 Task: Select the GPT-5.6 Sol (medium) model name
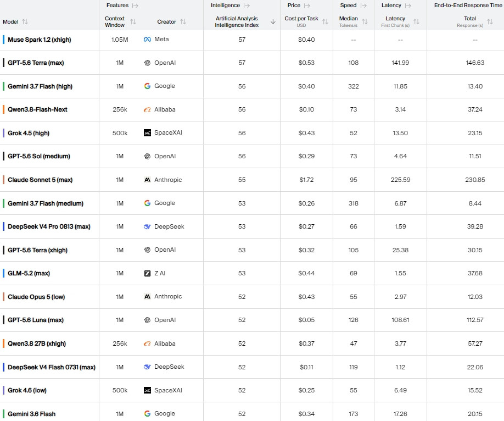tap(39, 156)
